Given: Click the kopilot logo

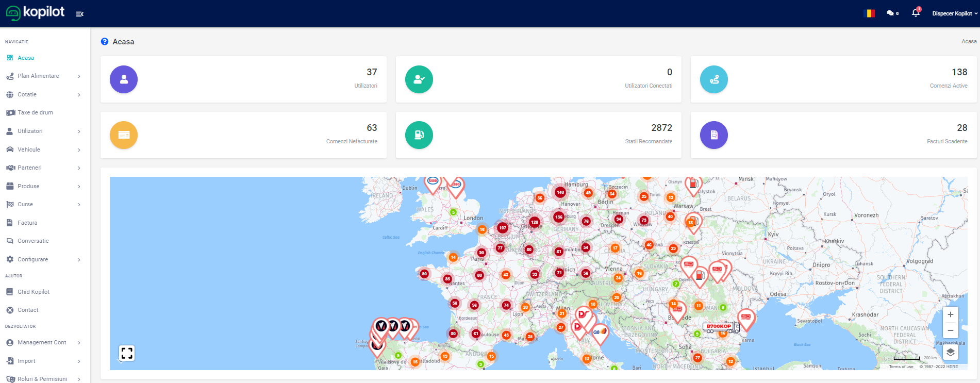Looking at the screenshot, I should [x=35, y=12].
